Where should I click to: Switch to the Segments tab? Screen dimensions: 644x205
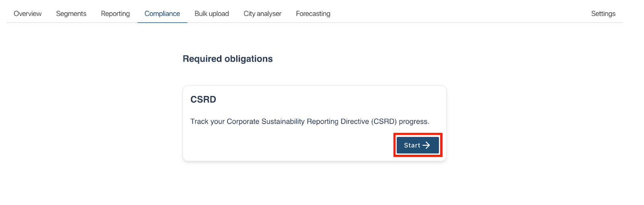[x=71, y=14]
